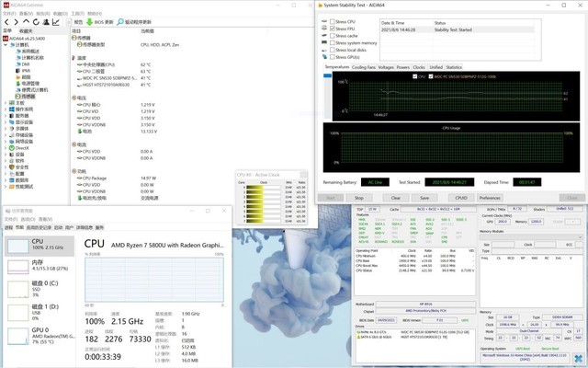Click the refresh icon in AIDA64 toolbar
Screen dimensions: 588x368
pos(36,20)
